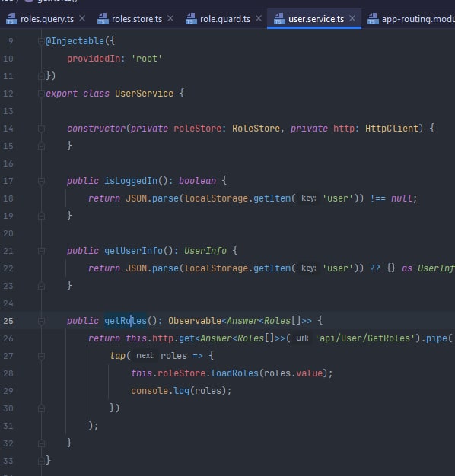Close the user.service.ts tab

(352, 19)
